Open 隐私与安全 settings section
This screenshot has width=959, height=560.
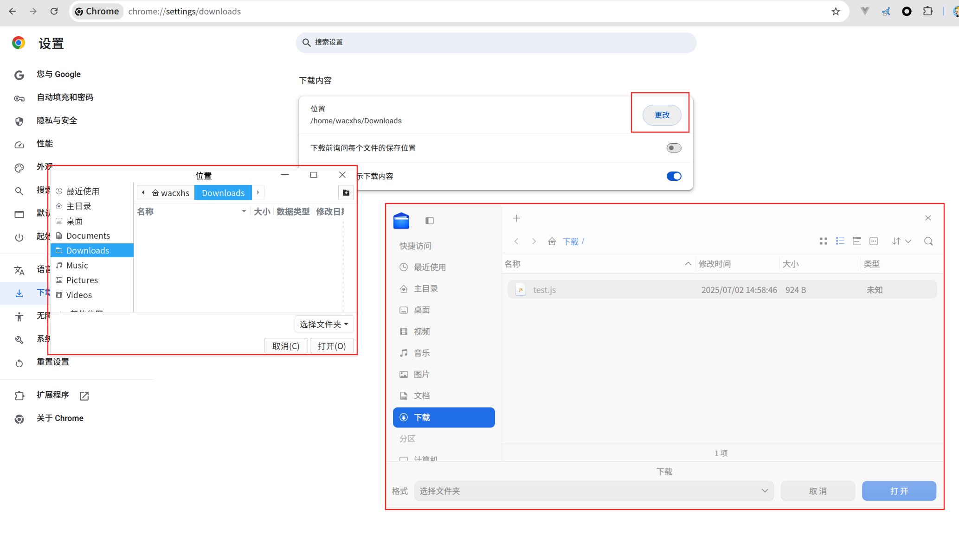tap(57, 121)
